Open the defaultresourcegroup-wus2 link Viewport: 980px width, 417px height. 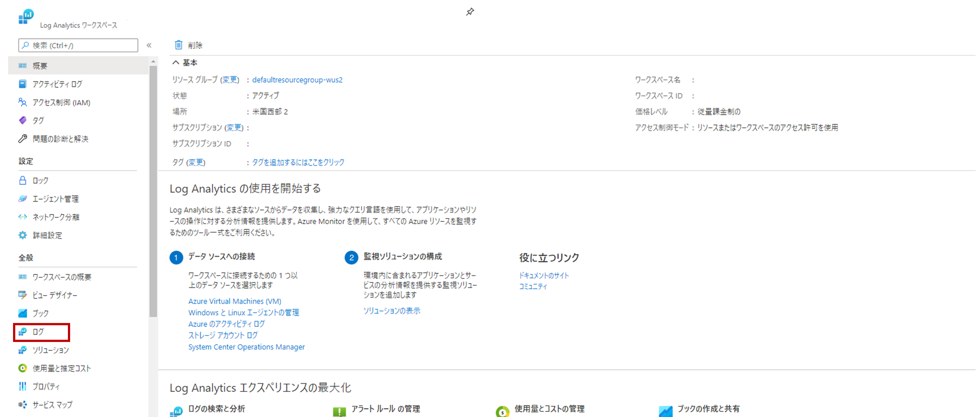pyautogui.click(x=297, y=80)
